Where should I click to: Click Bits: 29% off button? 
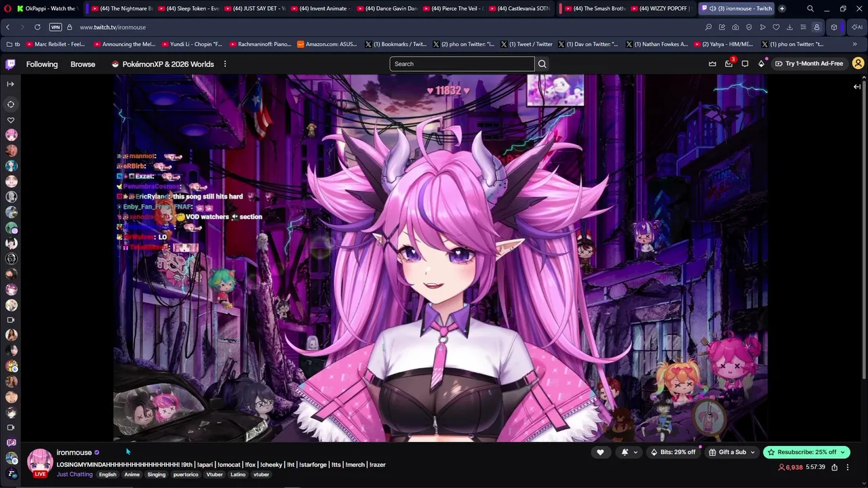click(x=673, y=452)
